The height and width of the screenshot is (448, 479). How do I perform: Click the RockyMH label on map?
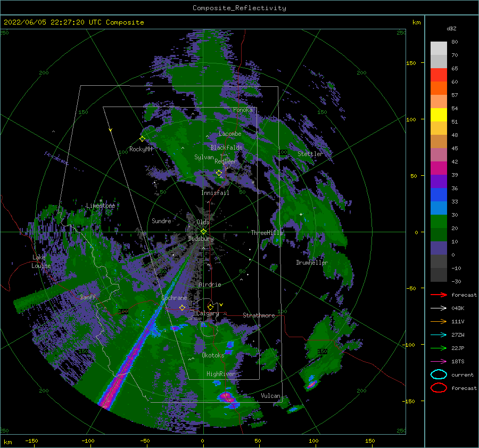coord(141,149)
